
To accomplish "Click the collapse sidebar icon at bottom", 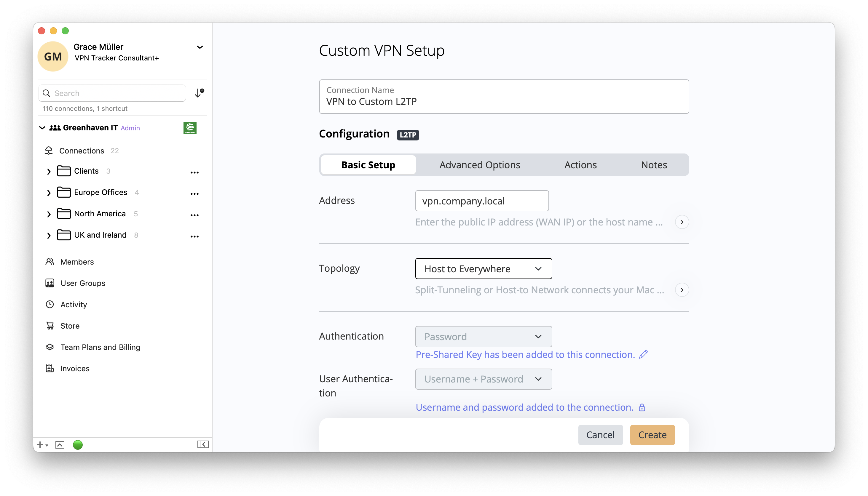I will pos(203,444).
